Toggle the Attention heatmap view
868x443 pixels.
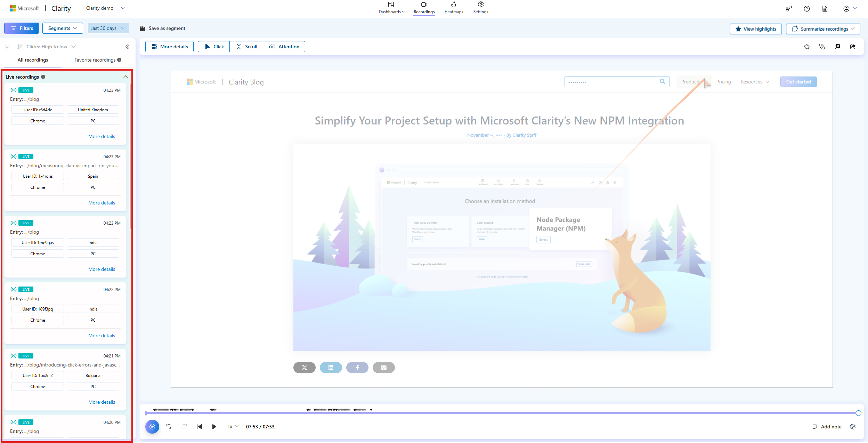284,47
